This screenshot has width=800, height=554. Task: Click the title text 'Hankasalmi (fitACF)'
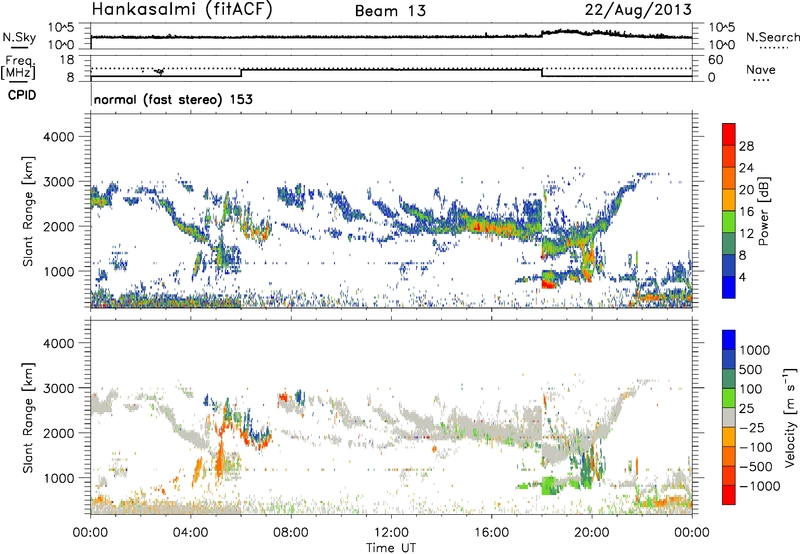(182, 9)
